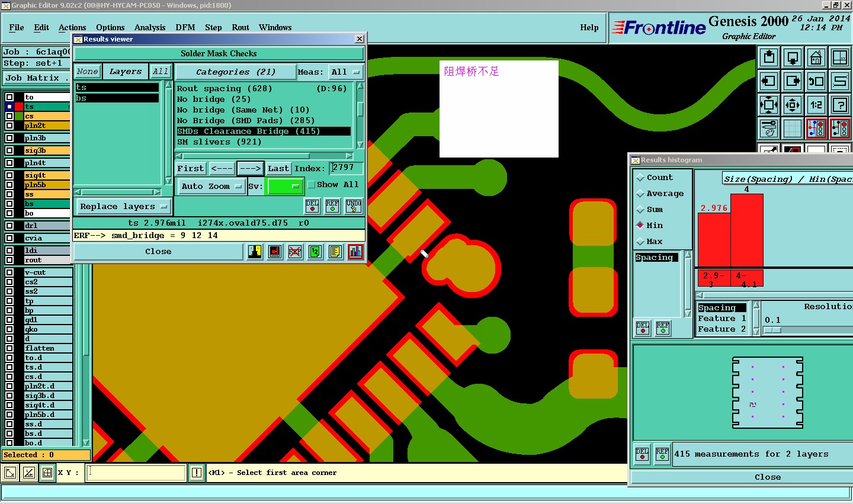Open the Job Matrix selector

[x=37, y=78]
